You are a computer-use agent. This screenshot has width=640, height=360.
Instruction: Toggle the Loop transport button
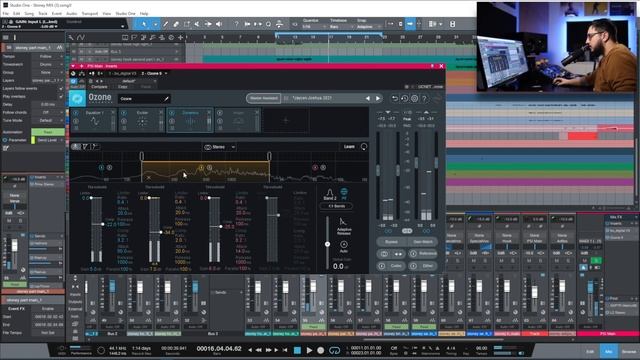tap(334, 350)
